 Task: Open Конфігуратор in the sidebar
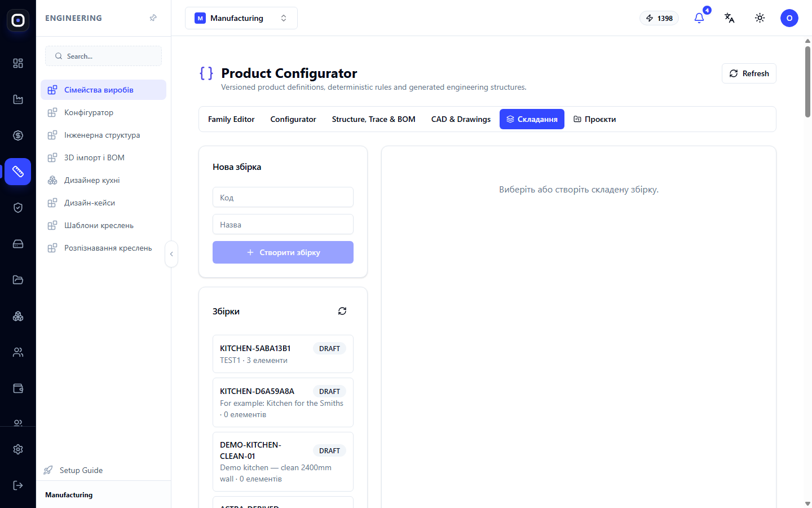[103, 112]
